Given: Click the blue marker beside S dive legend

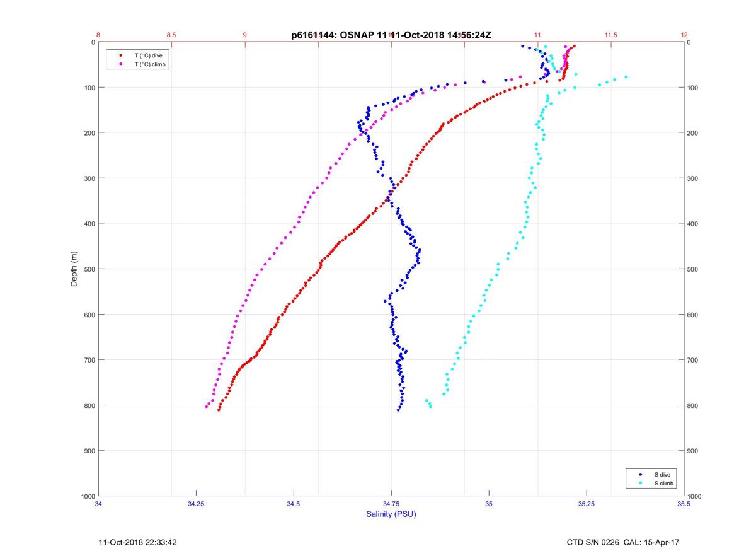Looking at the screenshot, I should pyautogui.click(x=641, y=474).
